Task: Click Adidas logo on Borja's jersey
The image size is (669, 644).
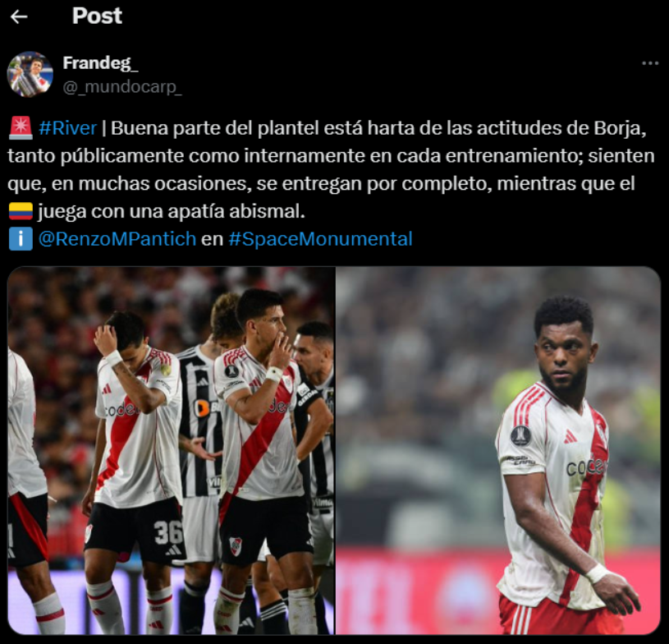Action: tap(570, 436)
